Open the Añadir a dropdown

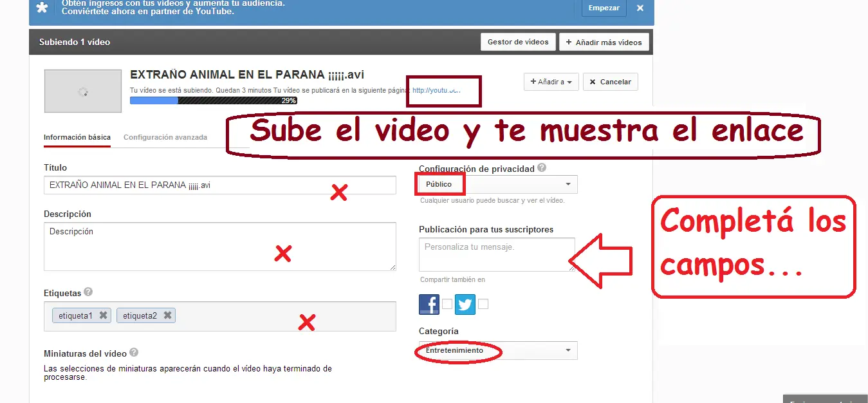click(x=551, y=82)
